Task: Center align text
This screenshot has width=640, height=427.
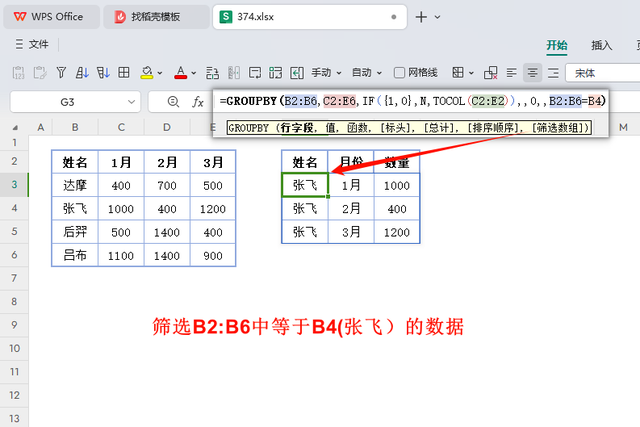Action: (x=532, y=73)
